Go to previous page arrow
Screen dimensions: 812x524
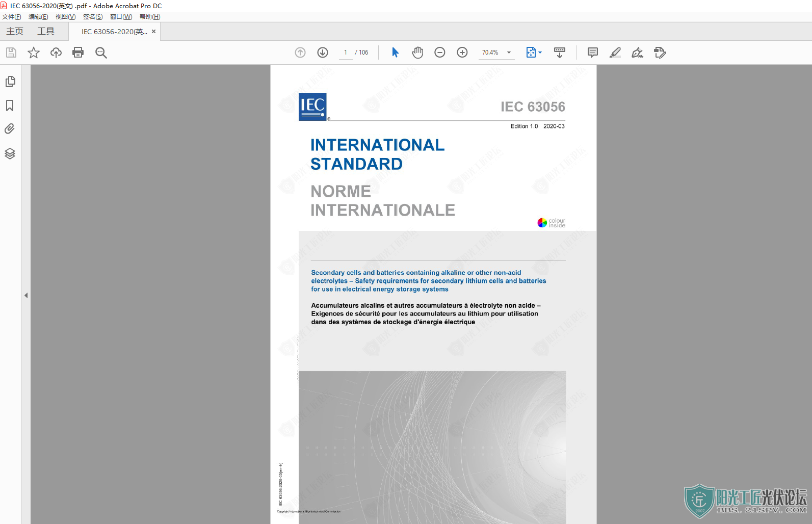click(x=300, y=53)
